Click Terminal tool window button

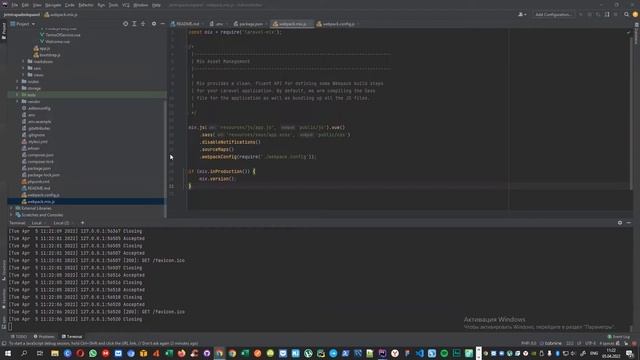coord(72,337)
